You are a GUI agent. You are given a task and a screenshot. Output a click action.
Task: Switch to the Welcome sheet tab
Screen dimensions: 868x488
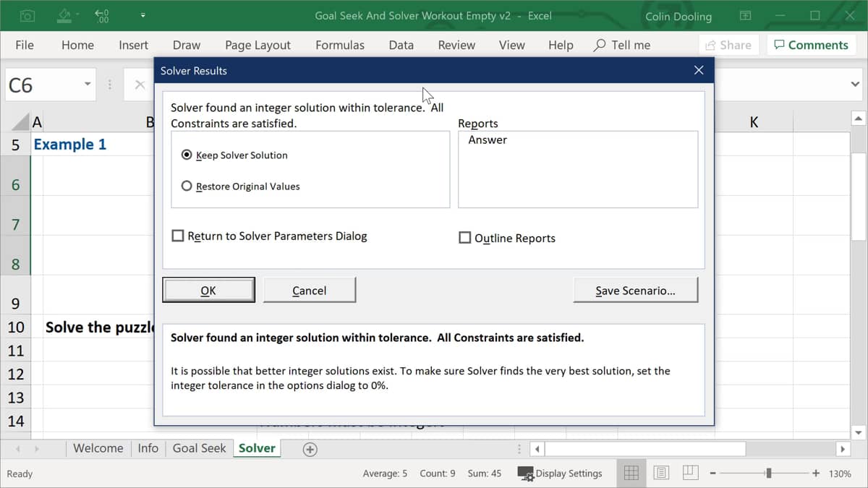click(x=98, y=448)
